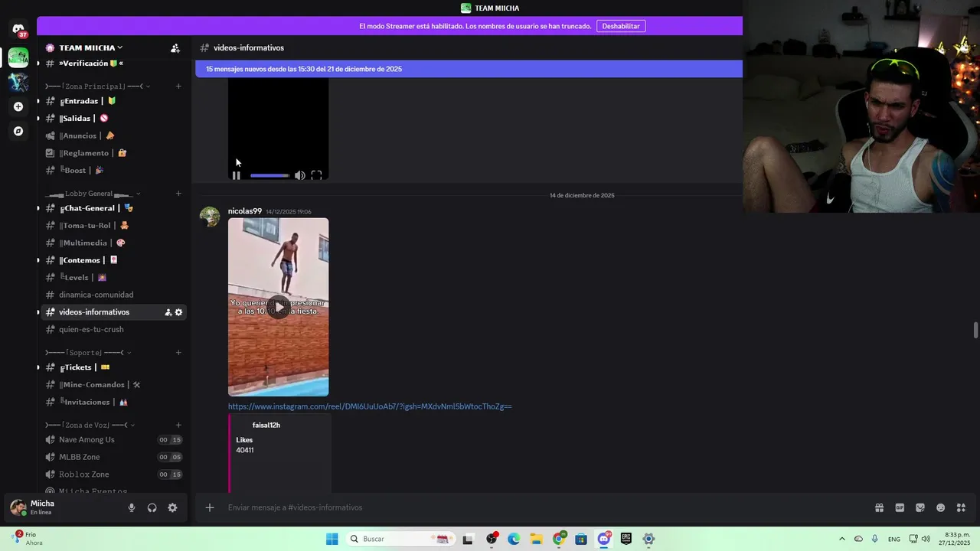Screen dimensions: 980x551
Task: Collapse the Soporte category
Action: 88,353
